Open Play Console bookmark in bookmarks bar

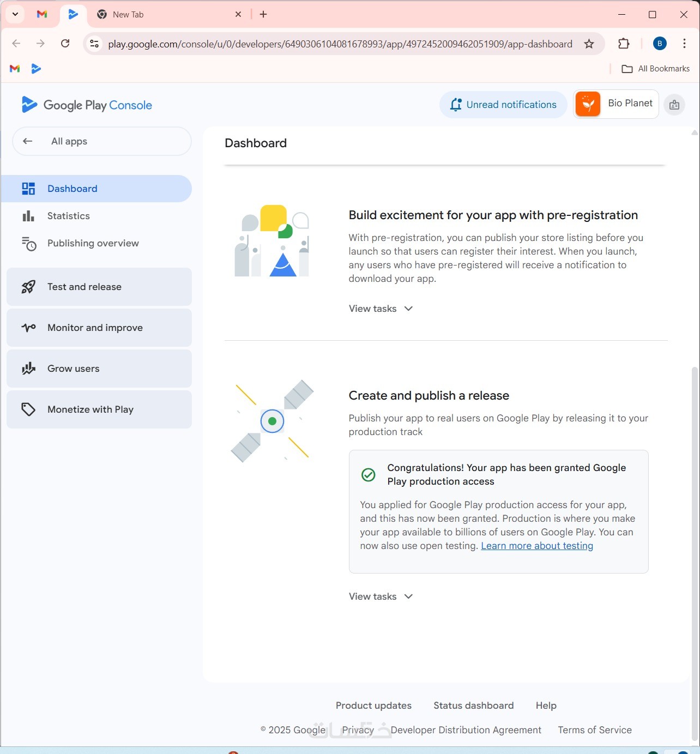pos(36,69)
